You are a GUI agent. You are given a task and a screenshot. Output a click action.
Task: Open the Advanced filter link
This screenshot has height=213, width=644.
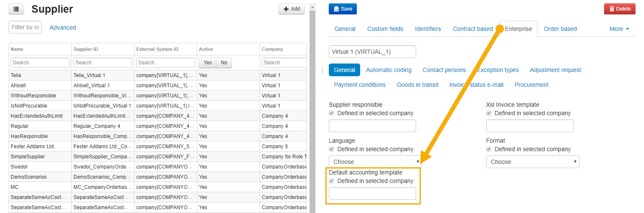click(63, 28)
